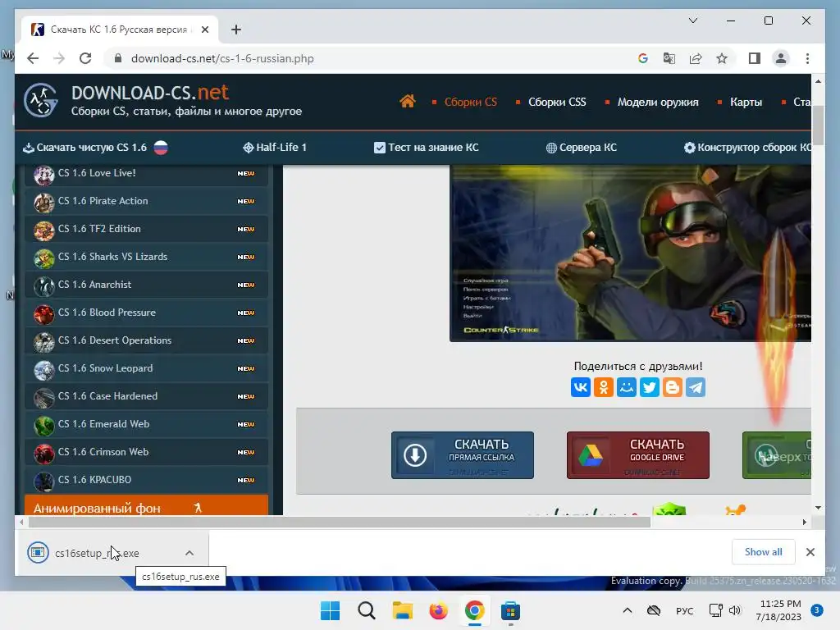Open Тест на знание КС link

[427, 148]
